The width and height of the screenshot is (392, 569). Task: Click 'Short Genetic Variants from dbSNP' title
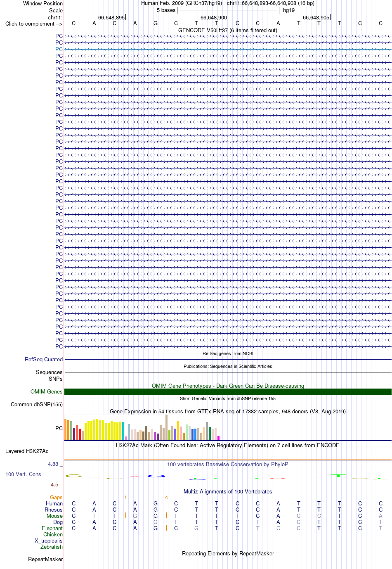click(x=228, y=399)
